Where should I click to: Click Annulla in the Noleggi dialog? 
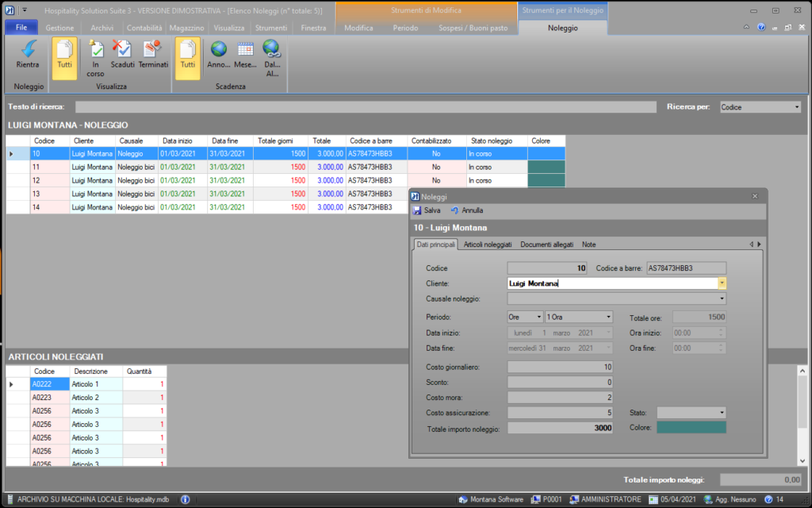coord(466,210)
